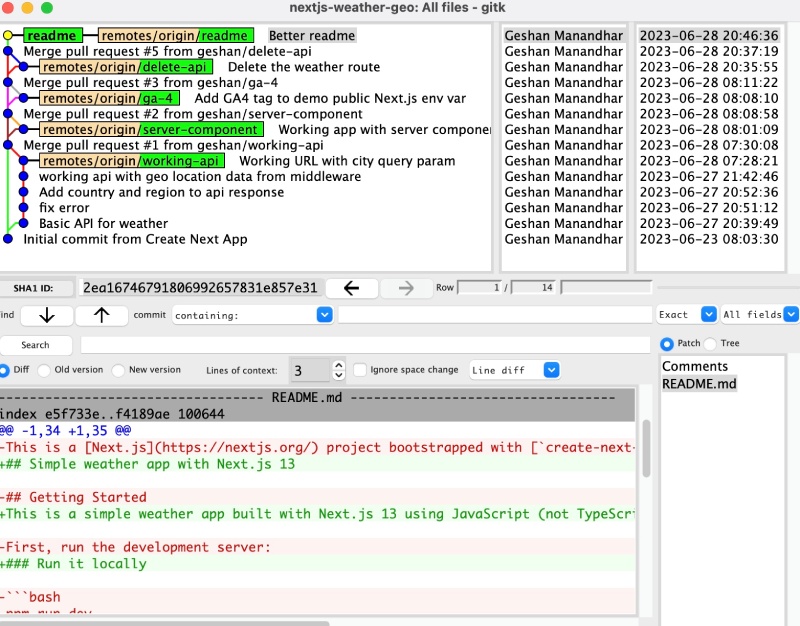Click the back navigation arrow

352,286
